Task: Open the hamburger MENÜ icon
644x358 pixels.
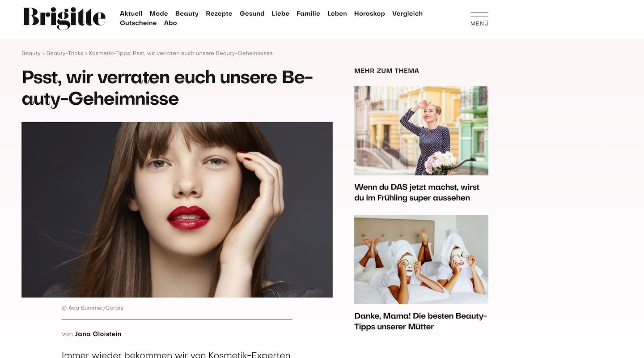Action: click(479, 19)
